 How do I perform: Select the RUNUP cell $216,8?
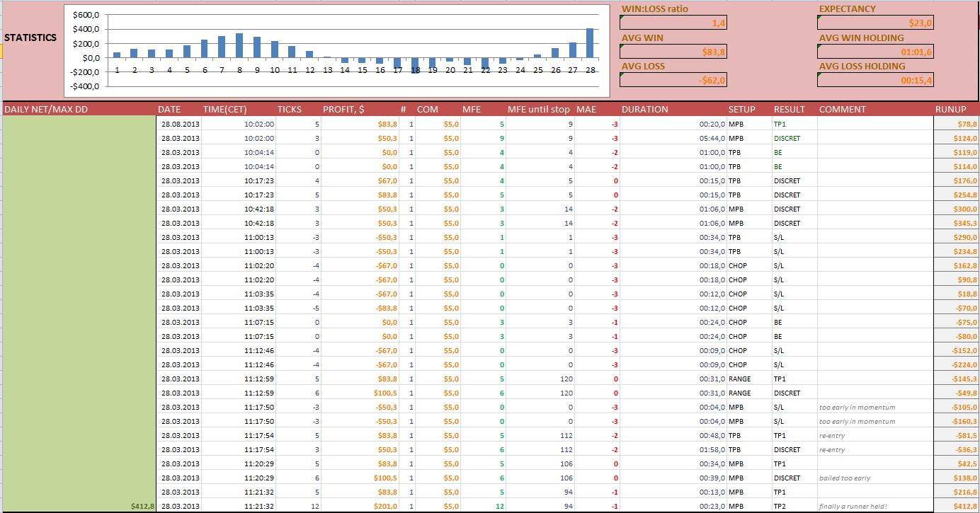(x=956, y=492)
